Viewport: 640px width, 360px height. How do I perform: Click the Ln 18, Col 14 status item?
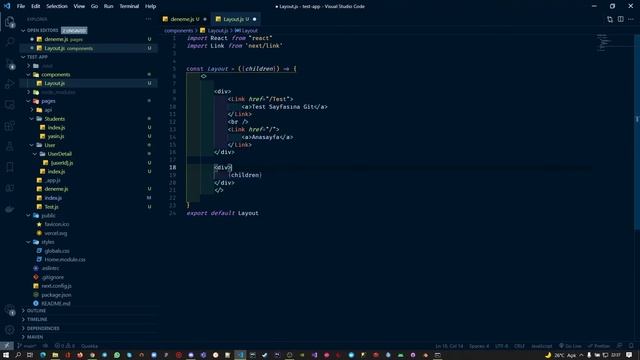point(449,346)
